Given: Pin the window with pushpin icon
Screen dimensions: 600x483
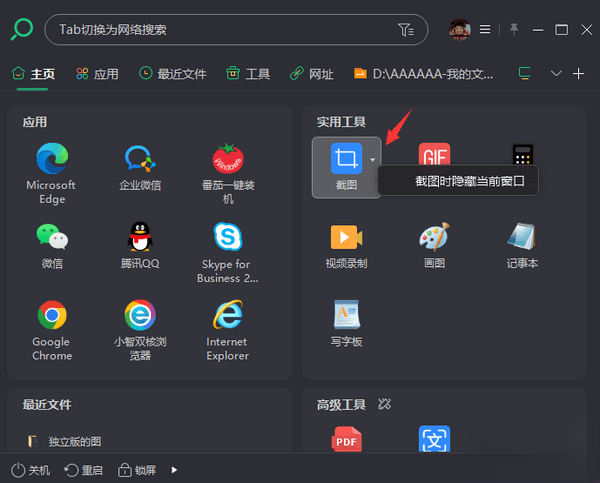Looking at the screenshot, I should pyautogui.click(x=514, y=29).
